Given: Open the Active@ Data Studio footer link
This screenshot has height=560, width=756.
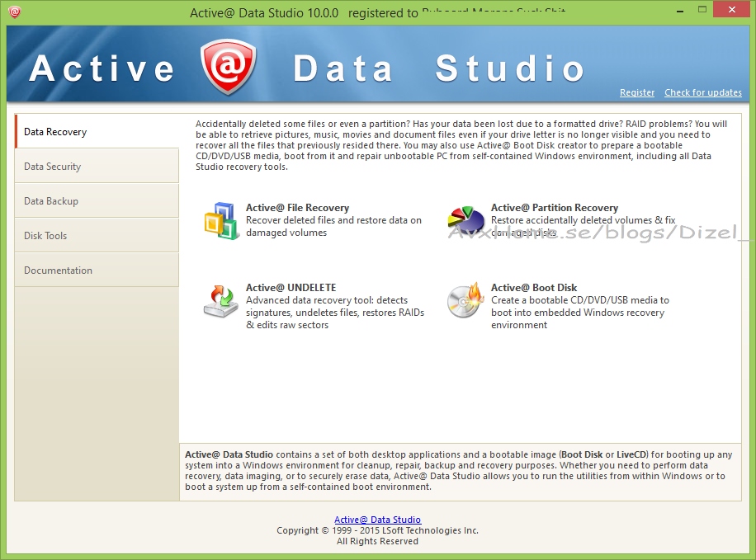Looking at the screenshot, I should [377, 520].
